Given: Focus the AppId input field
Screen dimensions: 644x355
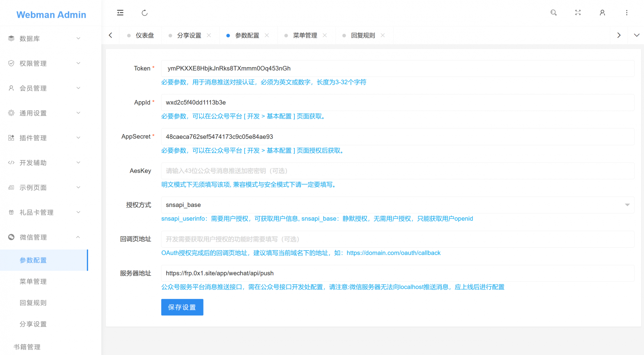Looking at the screenshot, I should click(x=397, y=103).
